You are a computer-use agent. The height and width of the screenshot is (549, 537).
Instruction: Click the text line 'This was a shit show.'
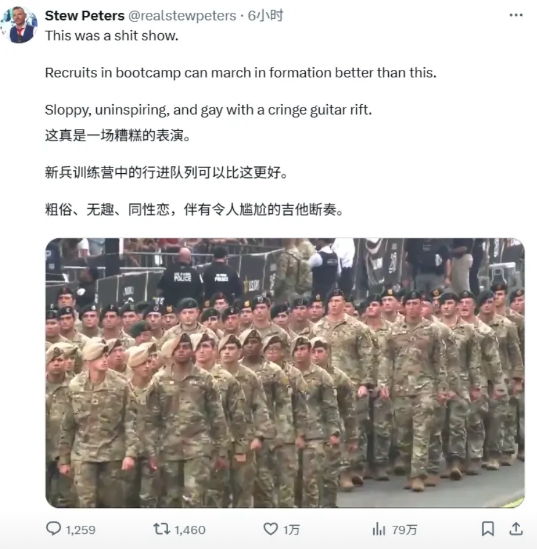(x=112, y=36)
